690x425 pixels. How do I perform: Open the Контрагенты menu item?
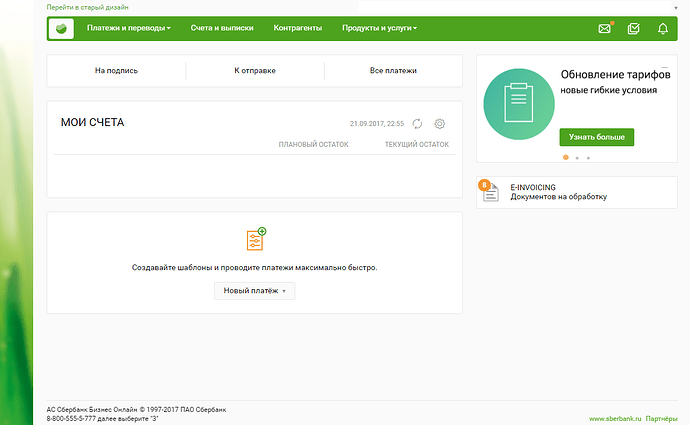click(297, 28)
